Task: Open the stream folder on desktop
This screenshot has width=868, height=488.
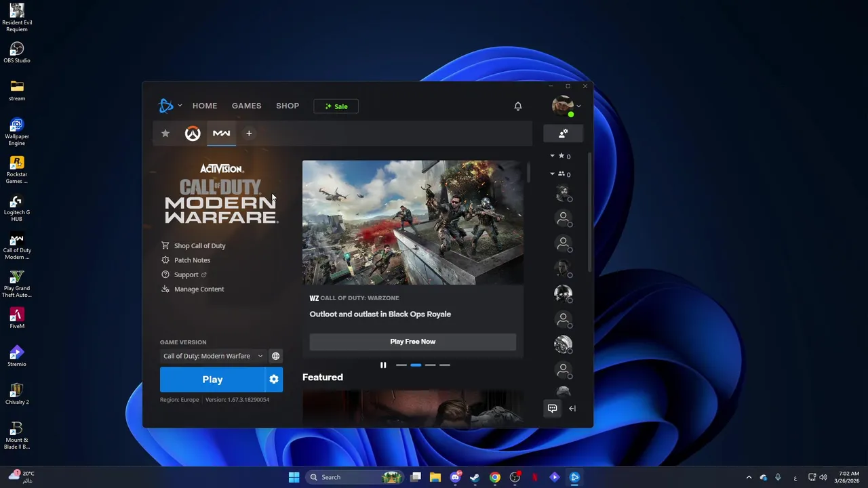Action: click(17, 89)
